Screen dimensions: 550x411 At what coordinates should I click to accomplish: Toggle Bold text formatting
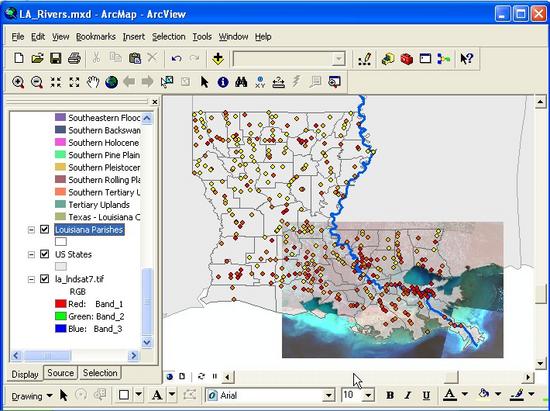click(389, 396)
